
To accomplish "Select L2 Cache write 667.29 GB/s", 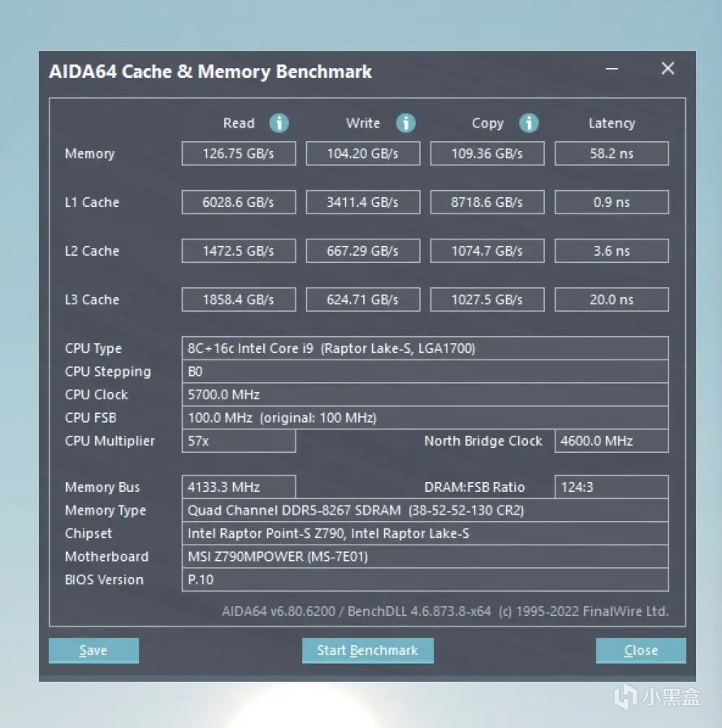I will [363, 251].
